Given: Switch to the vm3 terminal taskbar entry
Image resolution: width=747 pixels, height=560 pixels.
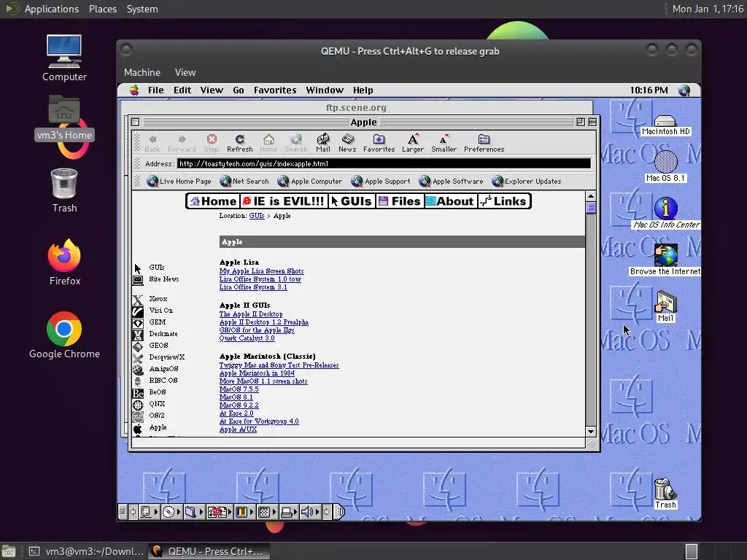Looking at the screenshot, I should pos(86,551).
